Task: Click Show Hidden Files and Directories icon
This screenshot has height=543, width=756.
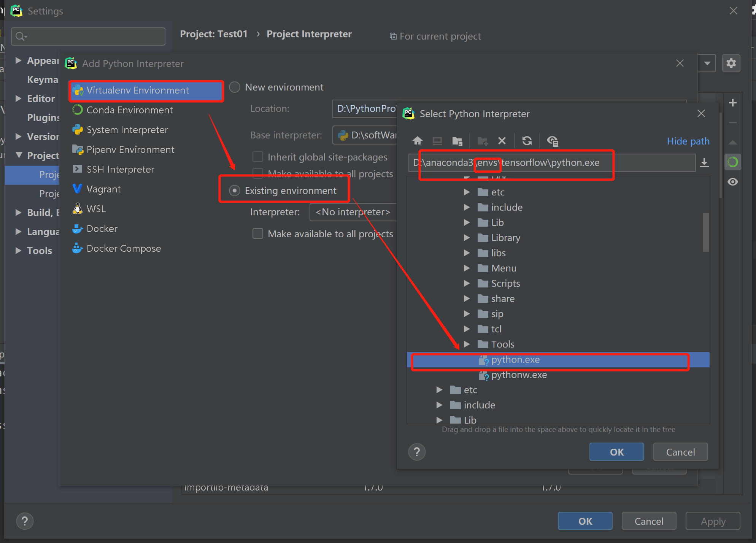Action: coord(552,141)
